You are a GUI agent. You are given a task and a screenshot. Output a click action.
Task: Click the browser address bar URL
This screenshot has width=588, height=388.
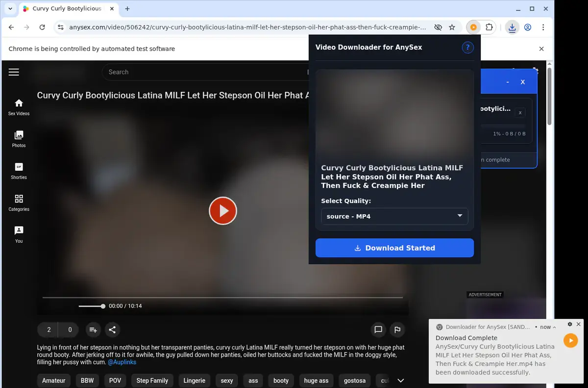(247, 27)
